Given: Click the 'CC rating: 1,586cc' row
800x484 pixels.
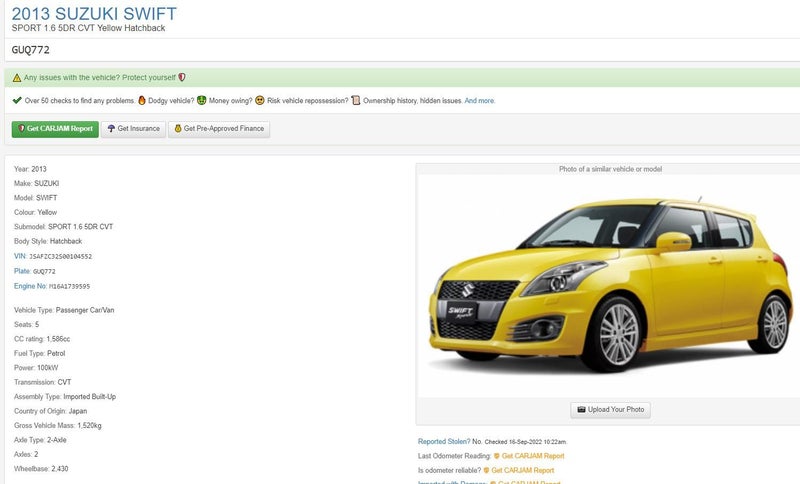Looking at the screenshot, I should 42,339.
